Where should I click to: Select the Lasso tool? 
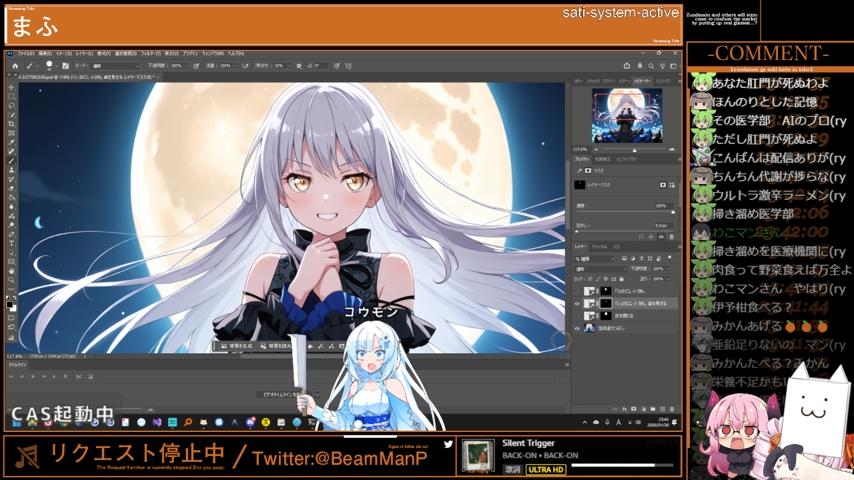(12, 106)
